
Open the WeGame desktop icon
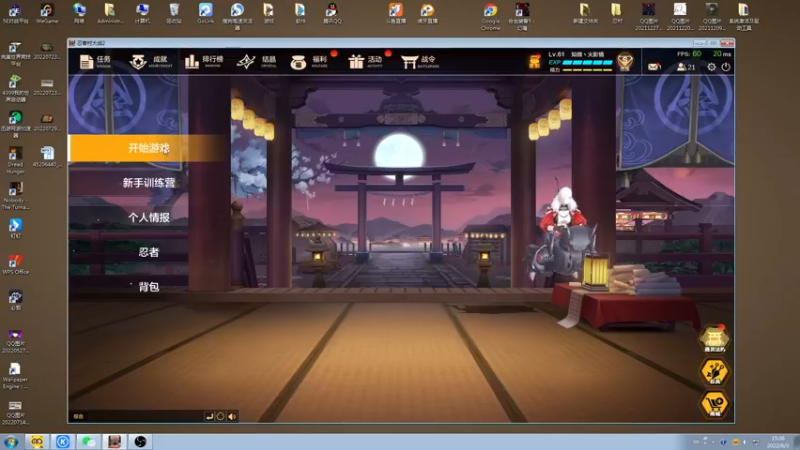tap(47, 14)
